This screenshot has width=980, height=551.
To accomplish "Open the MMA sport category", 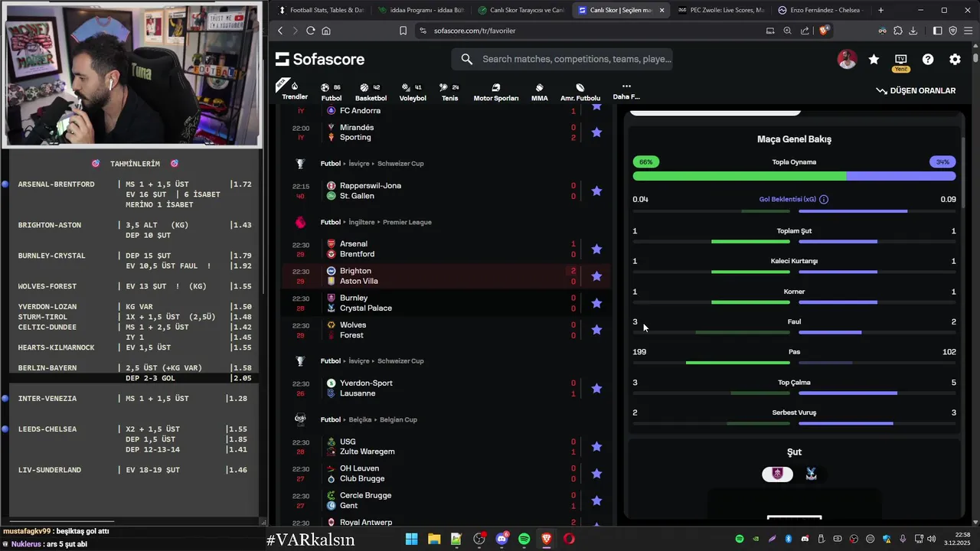I will 540,92.
